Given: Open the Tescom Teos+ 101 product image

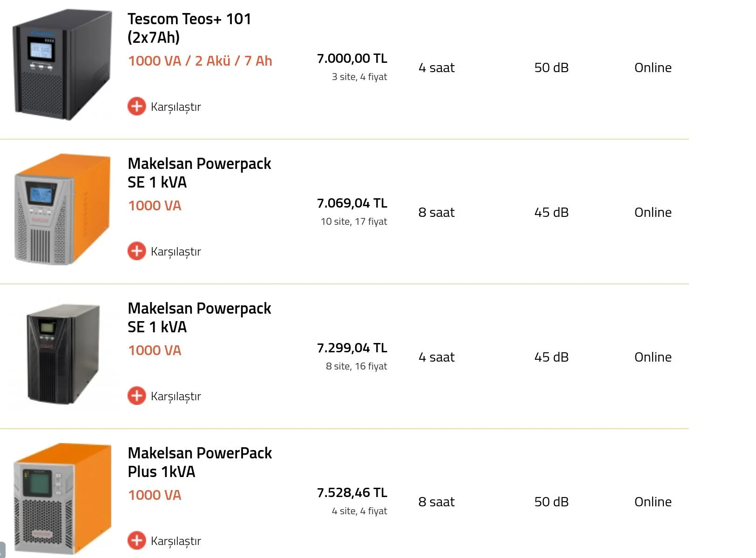Looking at the screenshot, I should tap(62, 65).
